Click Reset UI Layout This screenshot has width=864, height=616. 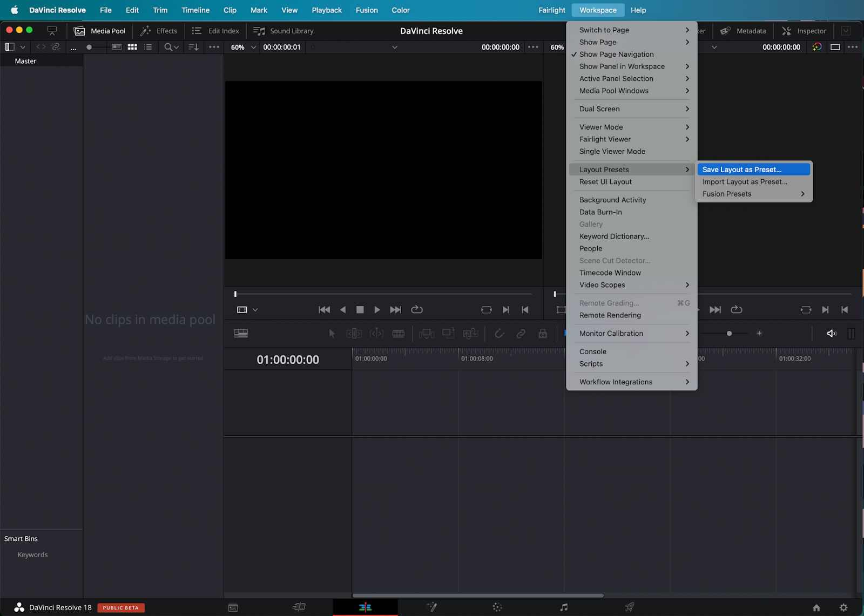[x=605, y=182]
